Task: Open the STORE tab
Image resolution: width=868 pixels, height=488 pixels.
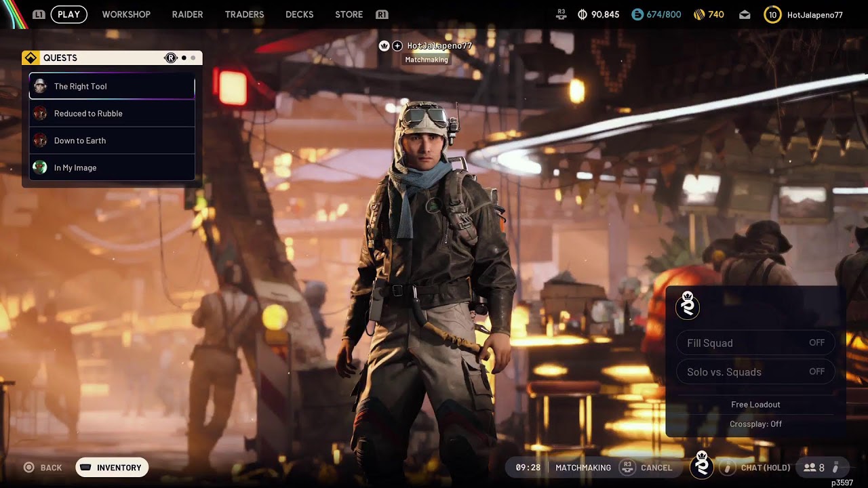Action: [x=349, y=14]
